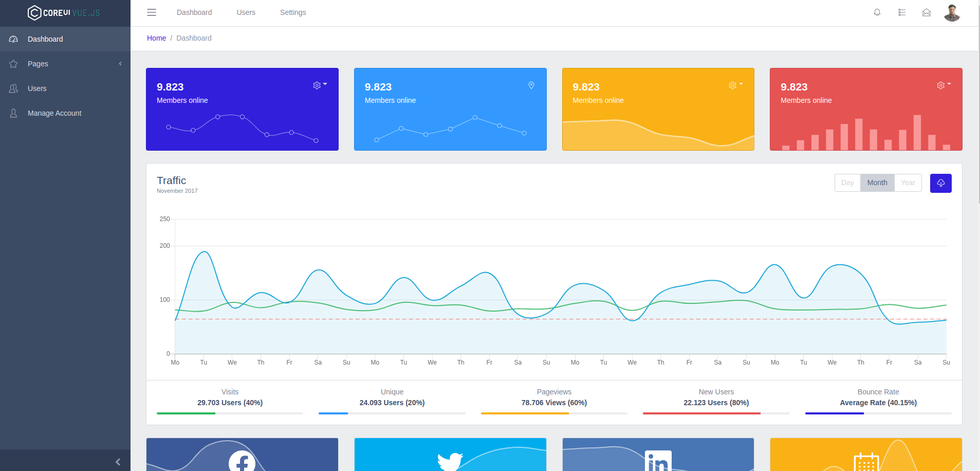Image resolution: width=980 pixels, height=471 pixels.
Task: Open Users in top navigation
Action: (246, 12)
